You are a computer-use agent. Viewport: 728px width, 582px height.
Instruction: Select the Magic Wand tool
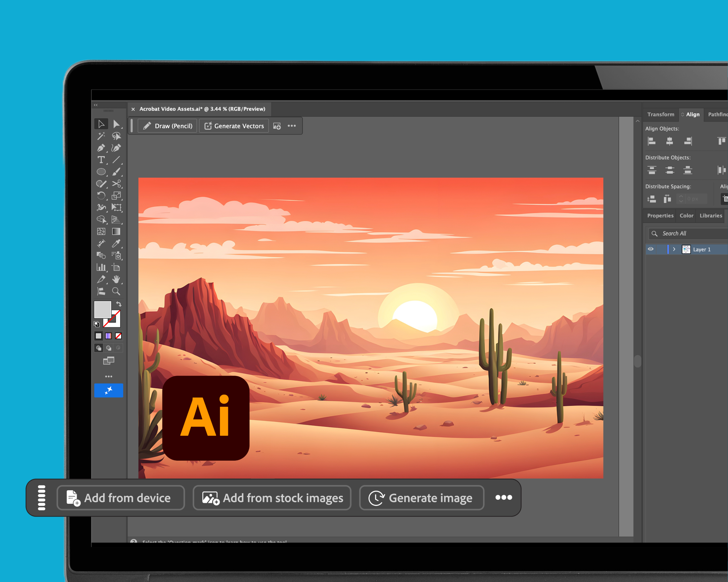pos(101,136)
